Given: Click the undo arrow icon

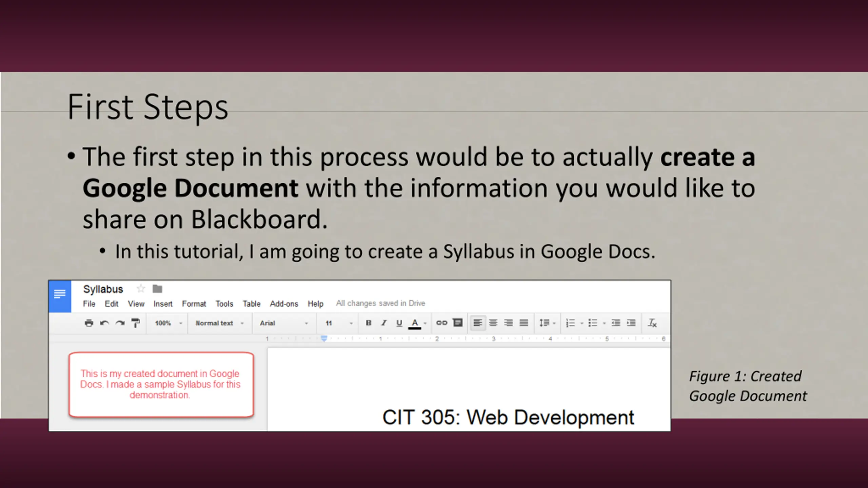Looking at the screenshot, I should click(x=104, y=323).
